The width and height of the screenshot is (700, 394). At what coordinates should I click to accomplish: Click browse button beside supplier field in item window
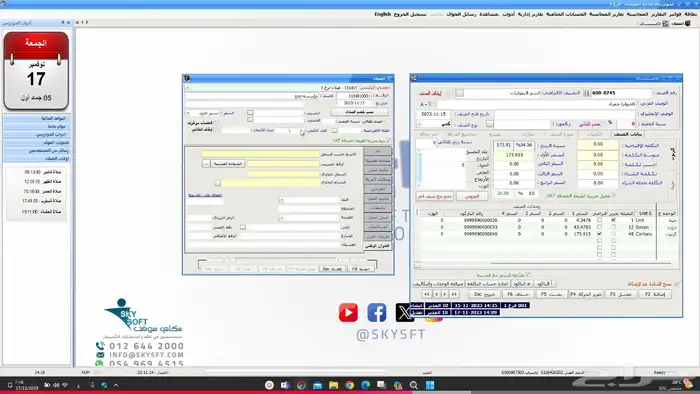[x=490, y=124]
